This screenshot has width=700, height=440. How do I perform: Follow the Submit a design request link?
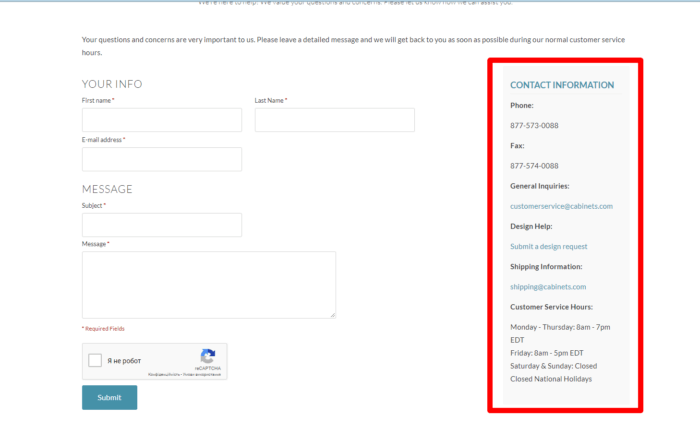pos(549,246)
